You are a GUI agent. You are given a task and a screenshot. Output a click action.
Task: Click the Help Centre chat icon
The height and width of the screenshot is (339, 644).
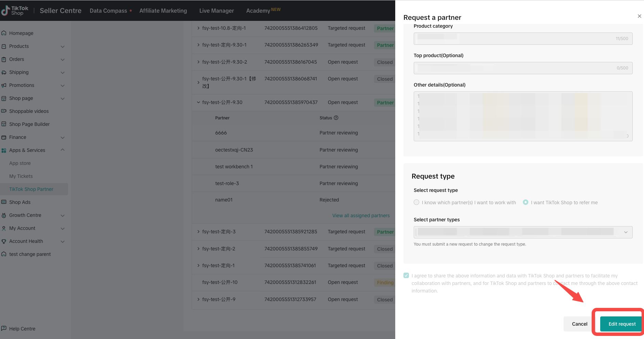[x=4, y=328]
